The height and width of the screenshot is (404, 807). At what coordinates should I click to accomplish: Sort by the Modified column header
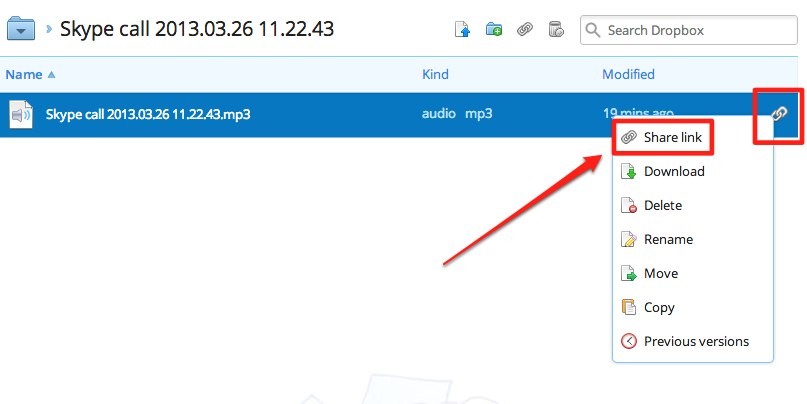point(628,75)
